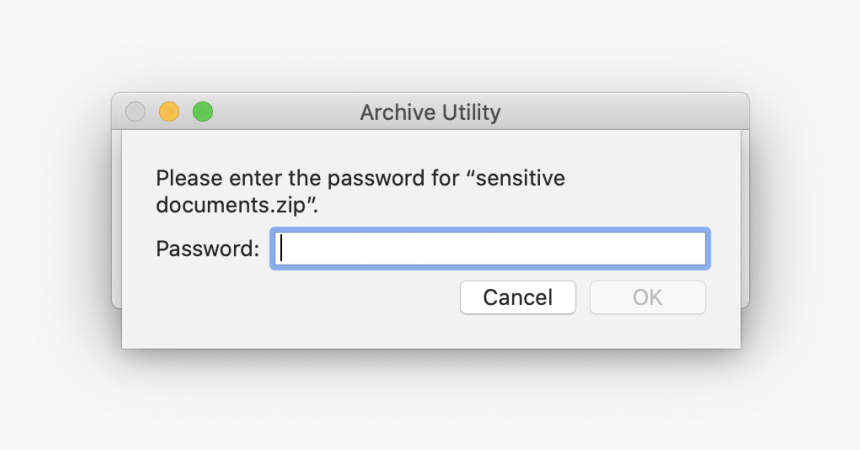
Task: Focus the Password text field
Action: [x=490, y=248]
